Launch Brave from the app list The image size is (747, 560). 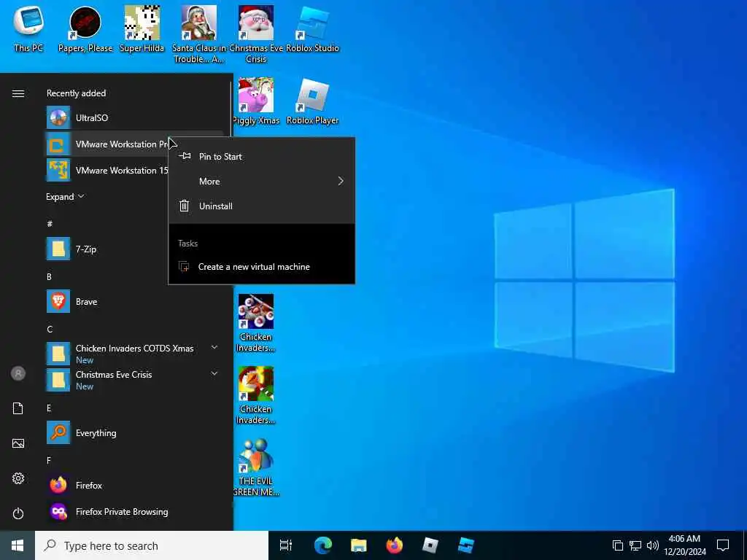[134, 301]
